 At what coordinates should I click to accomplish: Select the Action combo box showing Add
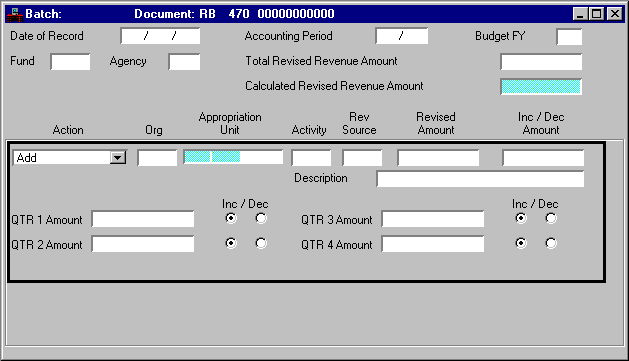click(x=69, y=158)
